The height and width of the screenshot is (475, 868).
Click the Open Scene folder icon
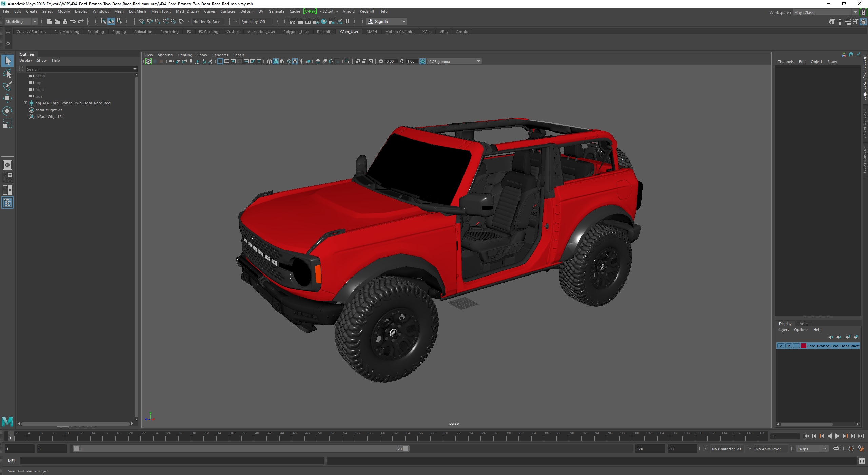pos(57,21)
